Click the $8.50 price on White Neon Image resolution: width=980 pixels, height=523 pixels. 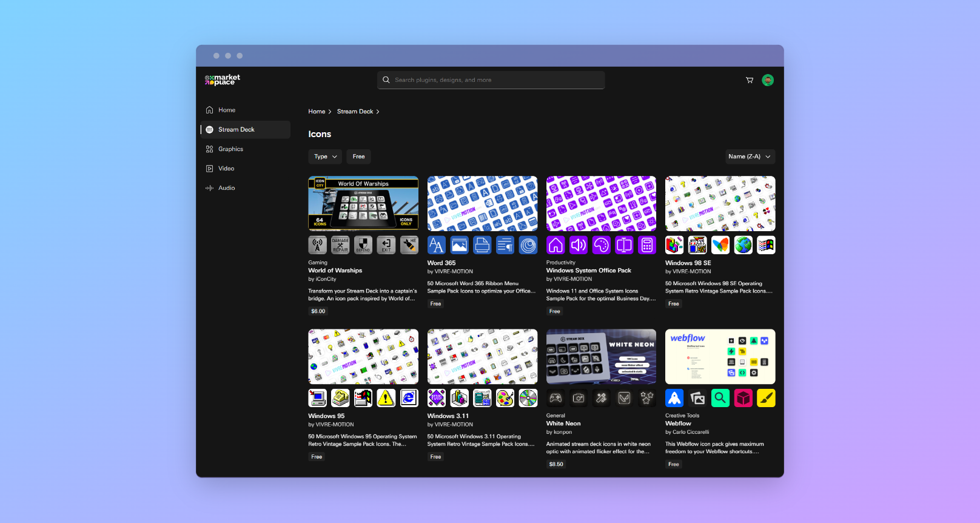pyautogui.click(x=556, y=464)
